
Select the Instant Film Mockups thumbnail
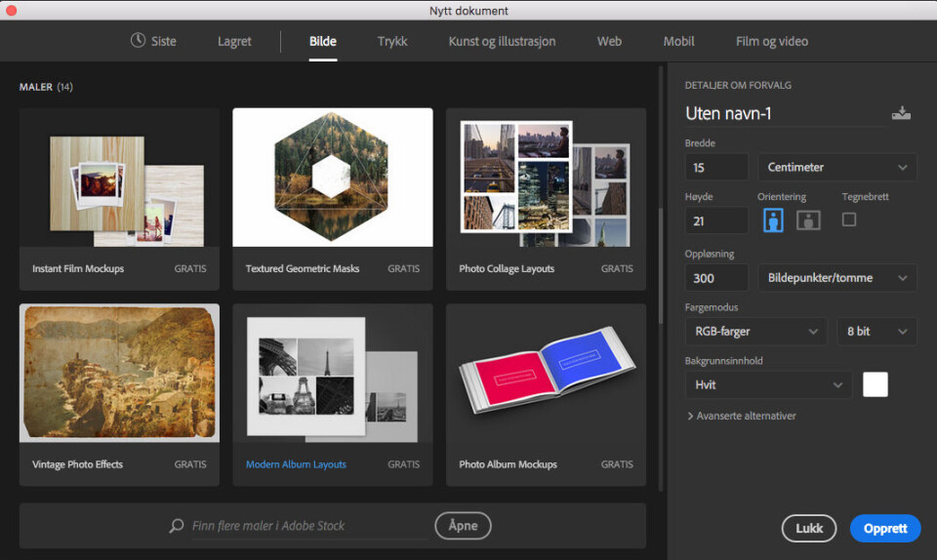click(119, 178)
